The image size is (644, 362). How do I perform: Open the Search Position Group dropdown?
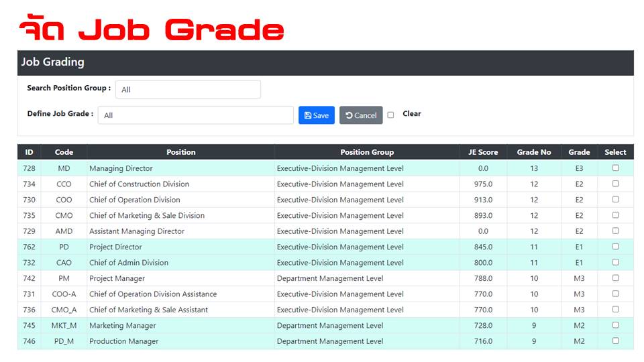(x=188, y=89)
